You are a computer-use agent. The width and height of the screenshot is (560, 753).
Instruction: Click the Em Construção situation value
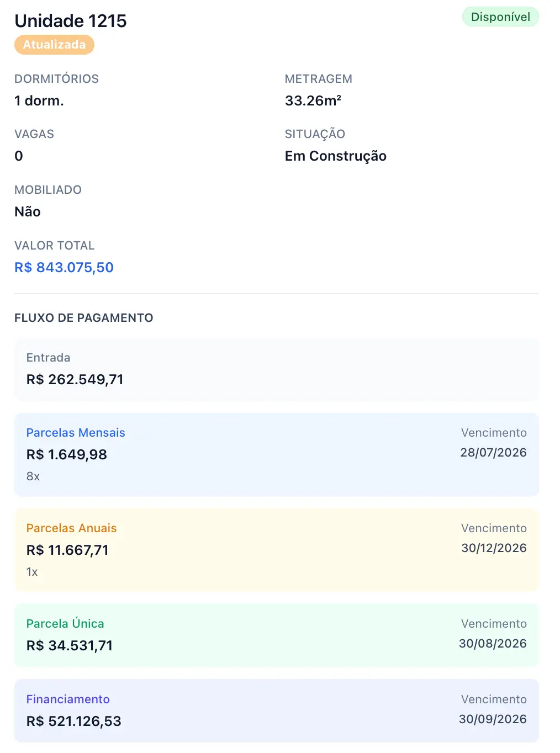point(336,156)
